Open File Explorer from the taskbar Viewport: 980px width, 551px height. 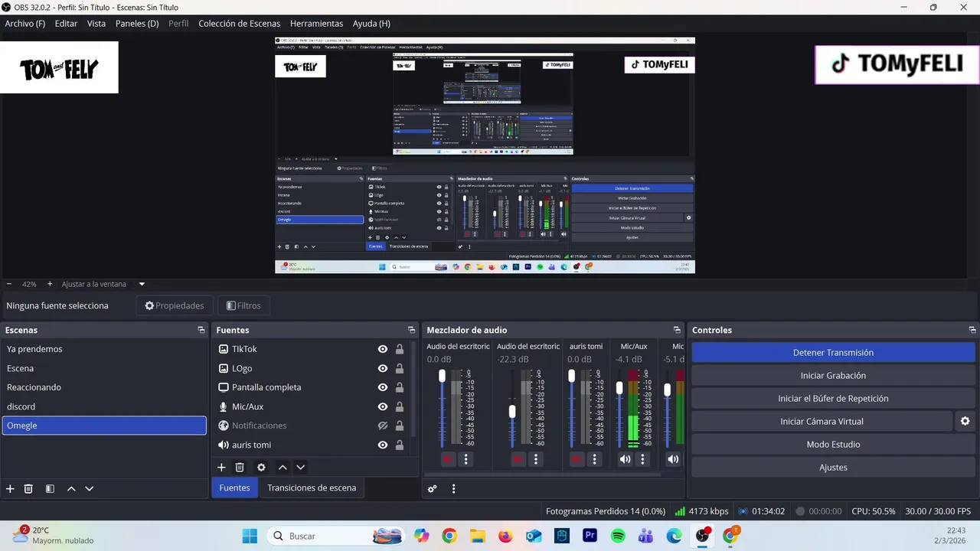tap(477, 536)
